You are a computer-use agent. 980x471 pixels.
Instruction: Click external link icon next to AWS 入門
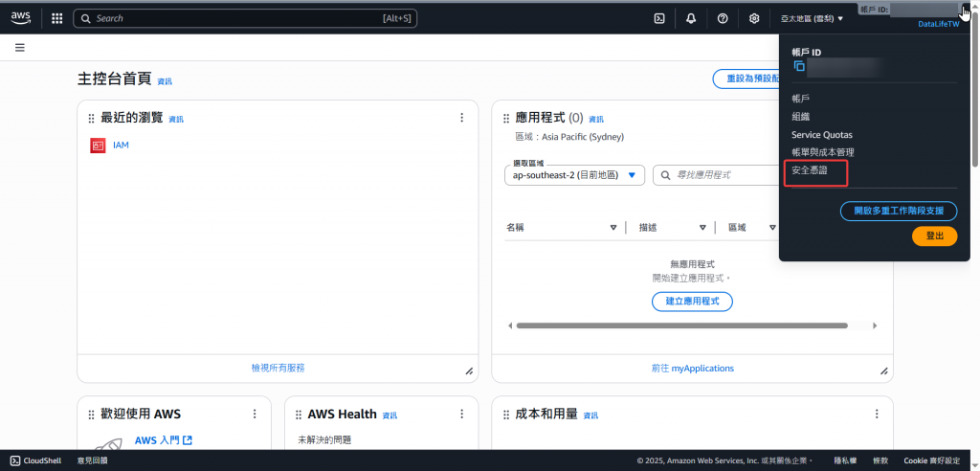pyautogui.click(x=188, y=440)
